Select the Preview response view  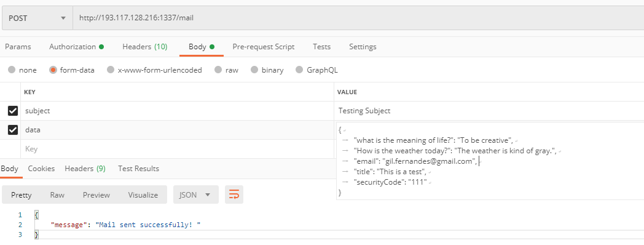96,195
